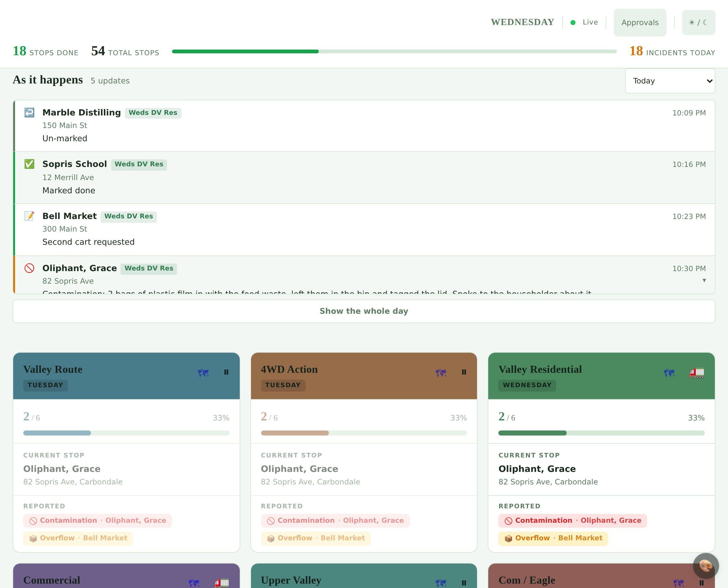Select the Sopris School update row title
This screenshot has width=728, height=588.
coord(75,164)
